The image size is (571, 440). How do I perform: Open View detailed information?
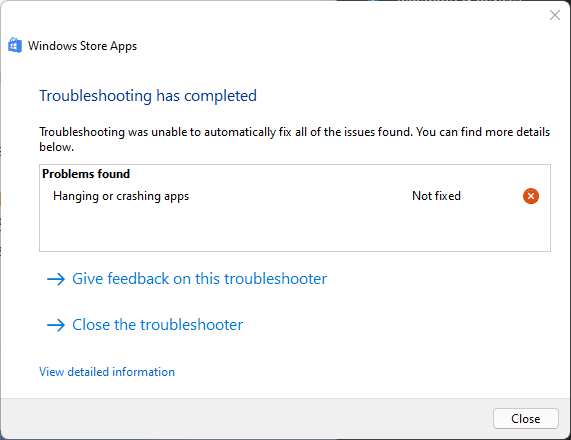click(x=107, y=372)
